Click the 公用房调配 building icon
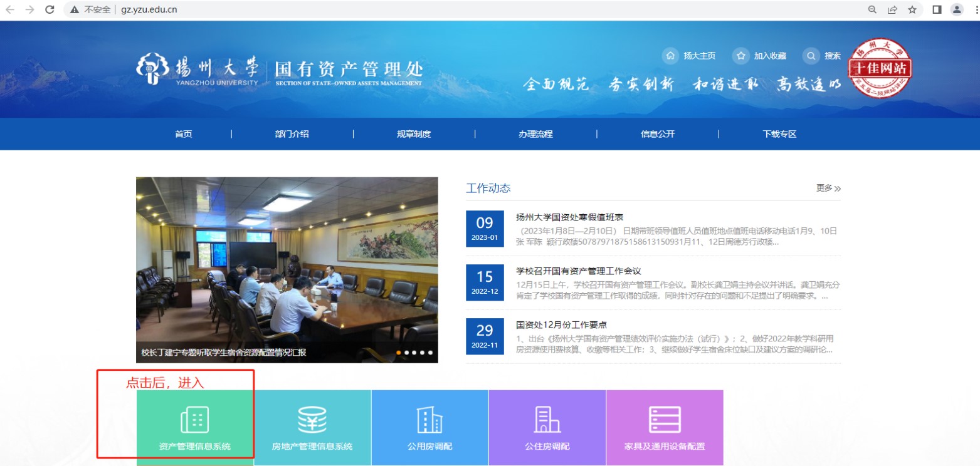Image resolution: width=980 pixels, height=466 pixels. pyautogui.click(x=429, y=420)
